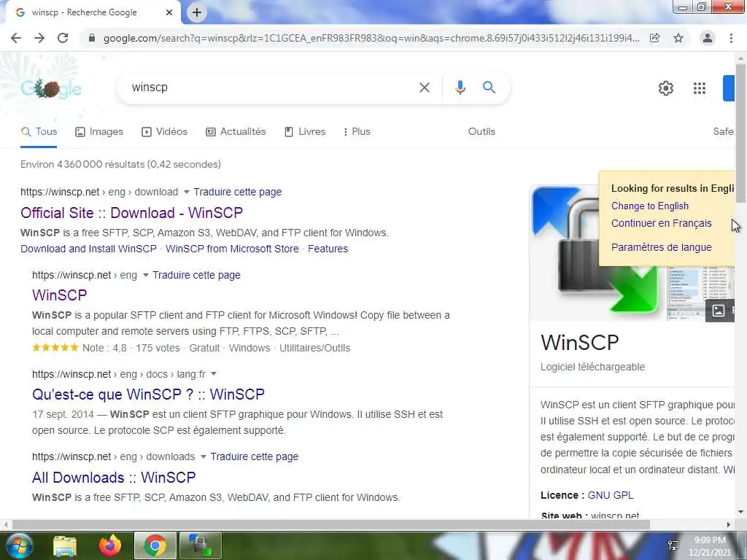Choose Continuer en Français

661,223
